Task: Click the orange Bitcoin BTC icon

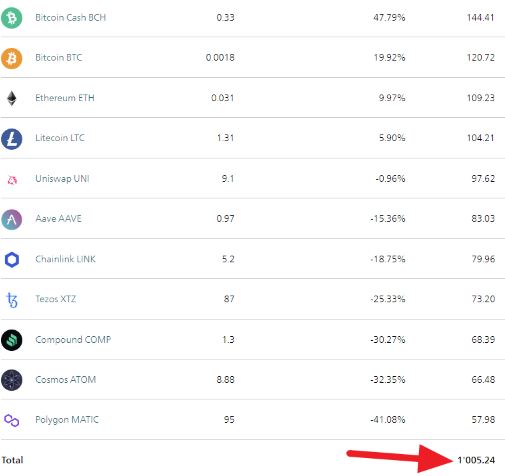Action: click(12, 58)
